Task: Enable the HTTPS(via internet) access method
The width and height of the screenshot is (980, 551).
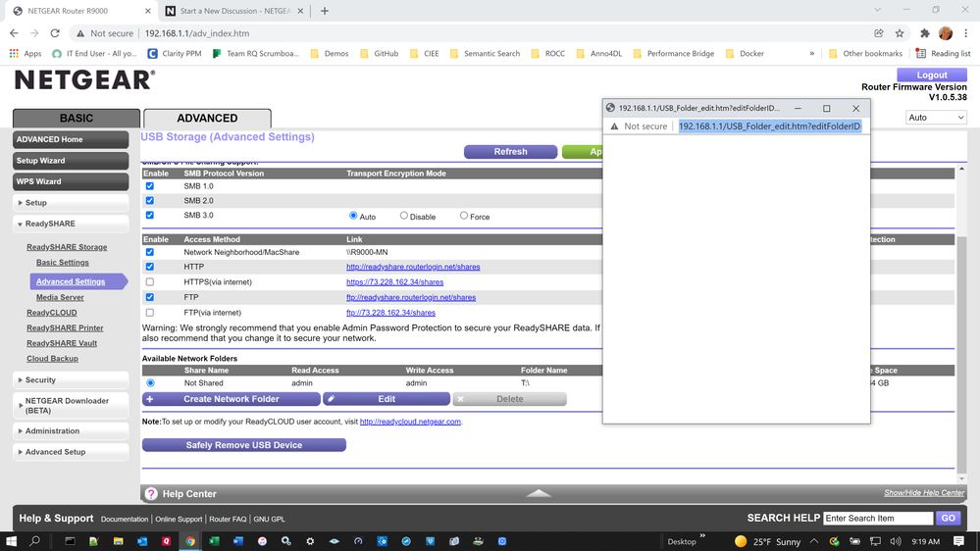Action: (150, 282)
